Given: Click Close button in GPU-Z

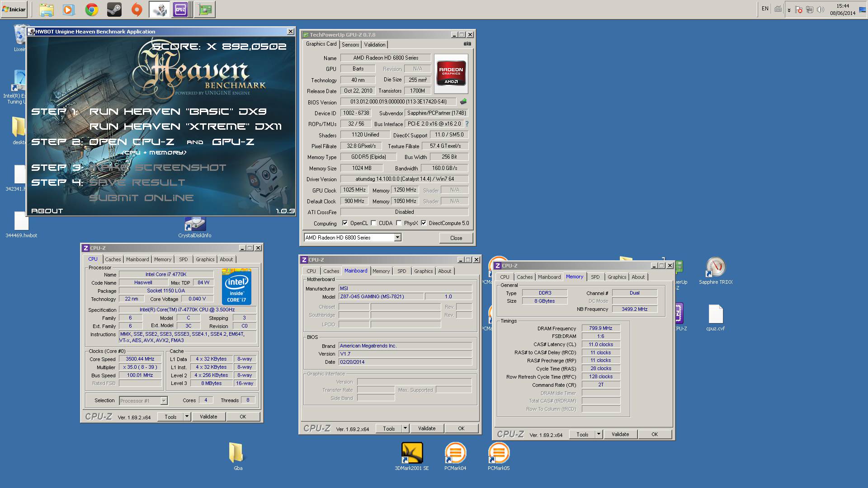Looking at the screenshot, I should (x=456, y=238).
